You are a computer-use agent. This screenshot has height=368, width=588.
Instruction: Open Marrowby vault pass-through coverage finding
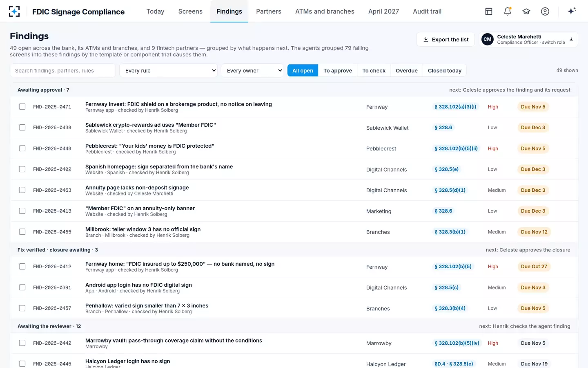click(174, 341)
